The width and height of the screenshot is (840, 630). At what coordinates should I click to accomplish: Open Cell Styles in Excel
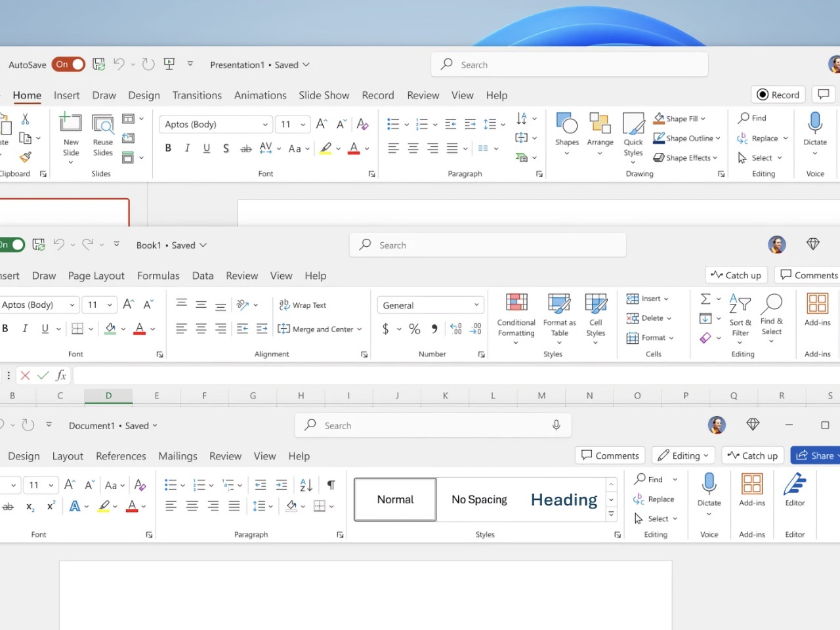pyautogui.click(x=596, y=319)
